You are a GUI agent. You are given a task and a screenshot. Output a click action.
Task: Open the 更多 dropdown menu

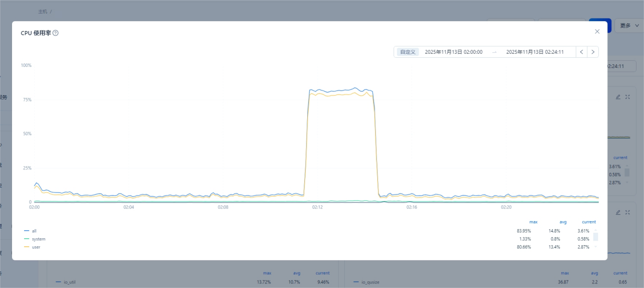tap(629, 26)
